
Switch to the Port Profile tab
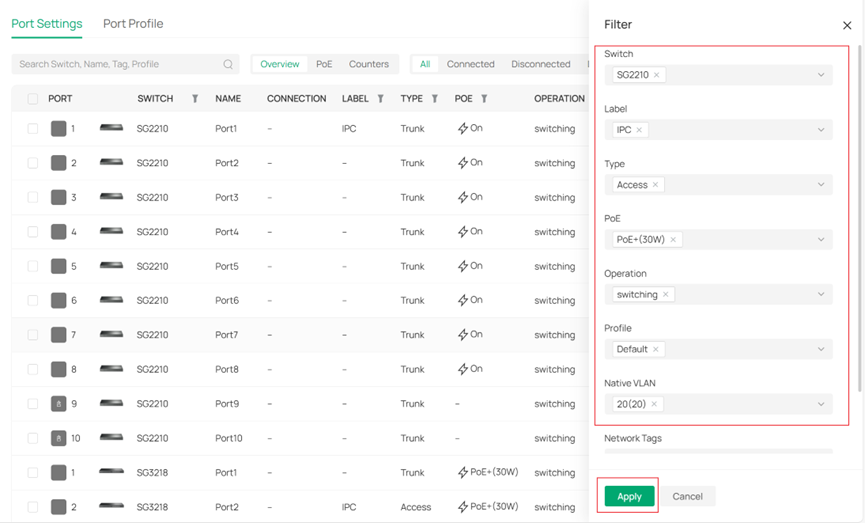[x=133, y=24]
